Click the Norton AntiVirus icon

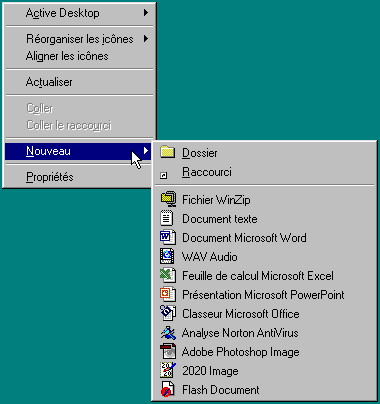click(x=168, y=332)
